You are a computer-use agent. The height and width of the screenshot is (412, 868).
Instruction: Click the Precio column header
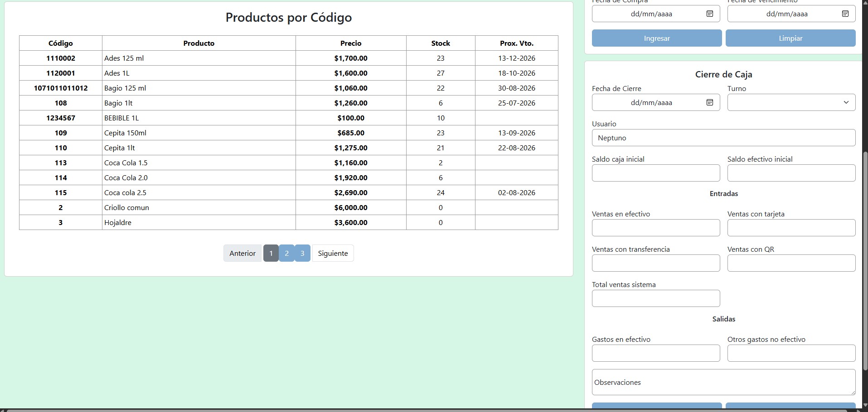[351, 43]
